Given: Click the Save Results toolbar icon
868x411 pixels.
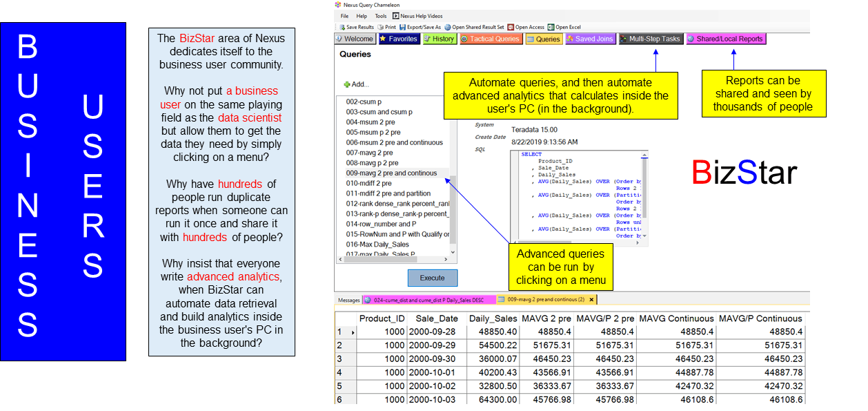Looking at the screenshot, I should click(x=341, y=28).
